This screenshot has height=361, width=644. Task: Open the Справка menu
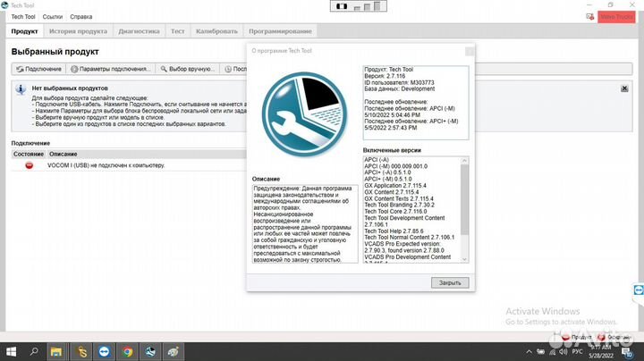click(80, 17)
